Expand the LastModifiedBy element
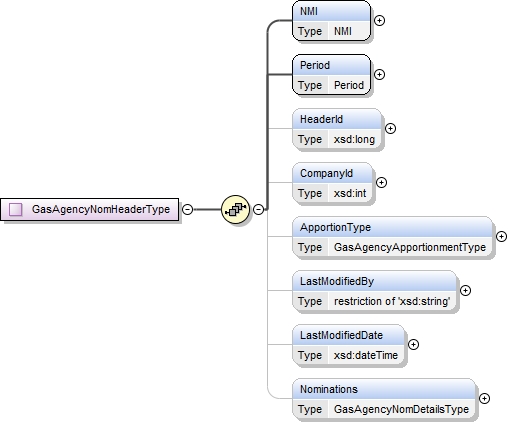 pyautogui.click(x=465, y=291)
